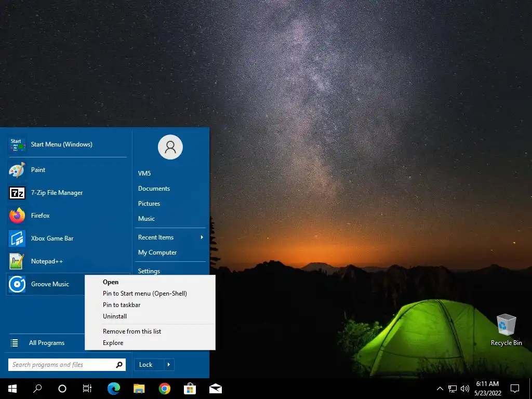
Task: Open Cortana circle on the taskbar
Action: pyautogui.click(x=62, y=389)
